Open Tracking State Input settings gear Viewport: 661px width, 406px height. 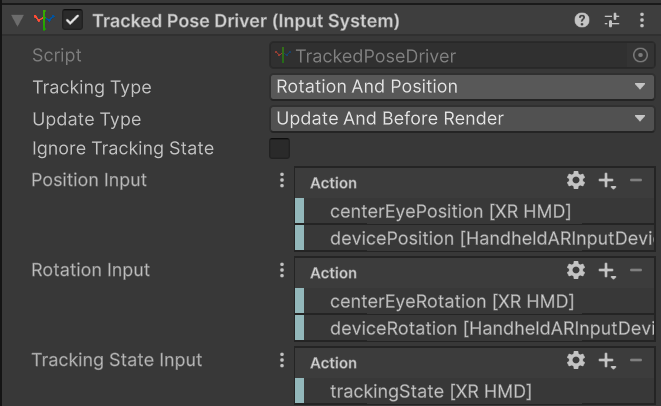(x=576, y=361)
